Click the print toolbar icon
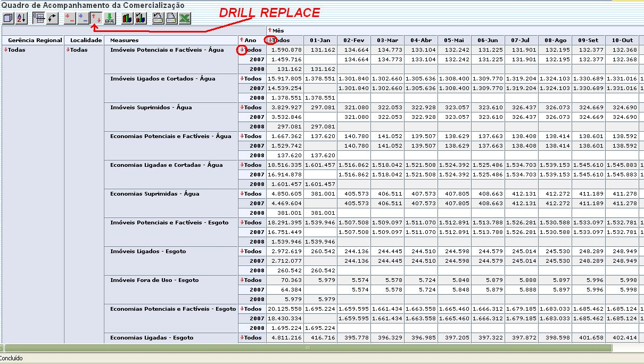 click(x=170, y=18)
